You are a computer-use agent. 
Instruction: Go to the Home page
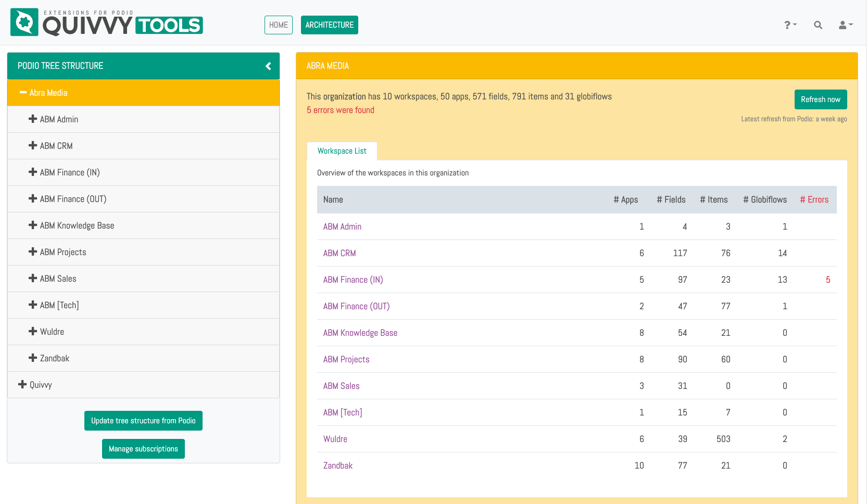(279, 25)
